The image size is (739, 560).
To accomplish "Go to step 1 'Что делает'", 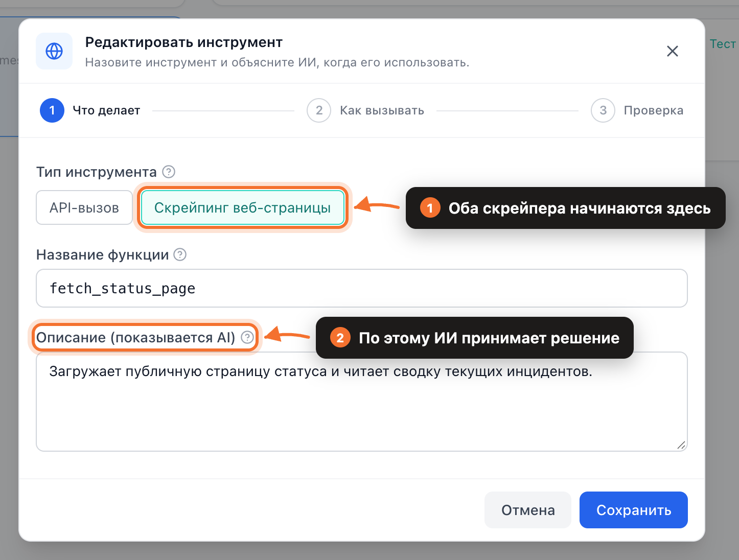I will (90, 110).
